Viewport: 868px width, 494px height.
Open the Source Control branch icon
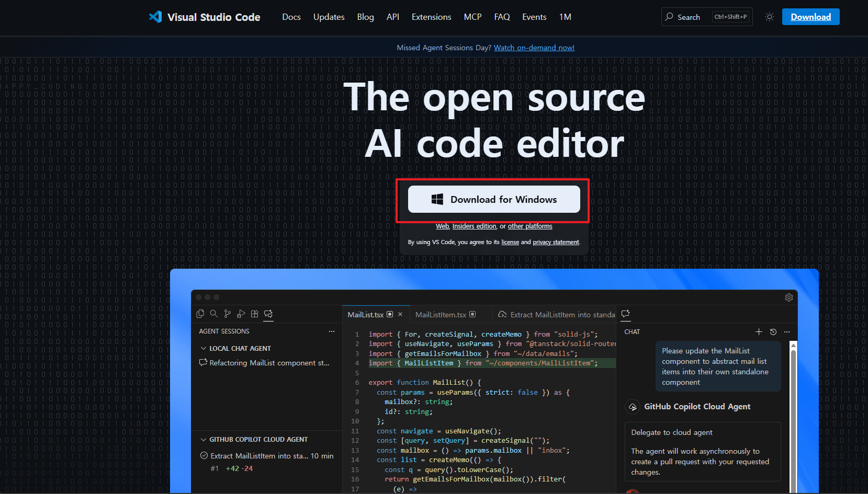[x=227, y=314]
